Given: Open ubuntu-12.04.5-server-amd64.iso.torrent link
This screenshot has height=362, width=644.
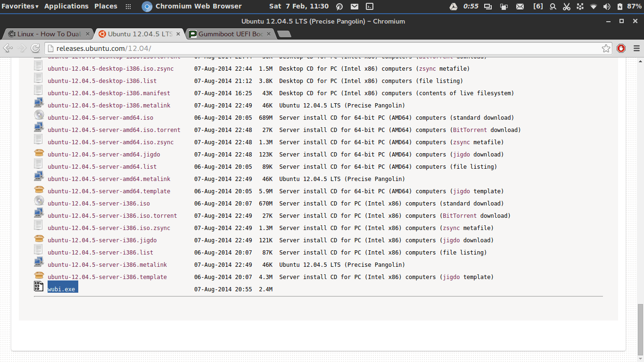Looking at the screenshot, I should coord(114,130).
